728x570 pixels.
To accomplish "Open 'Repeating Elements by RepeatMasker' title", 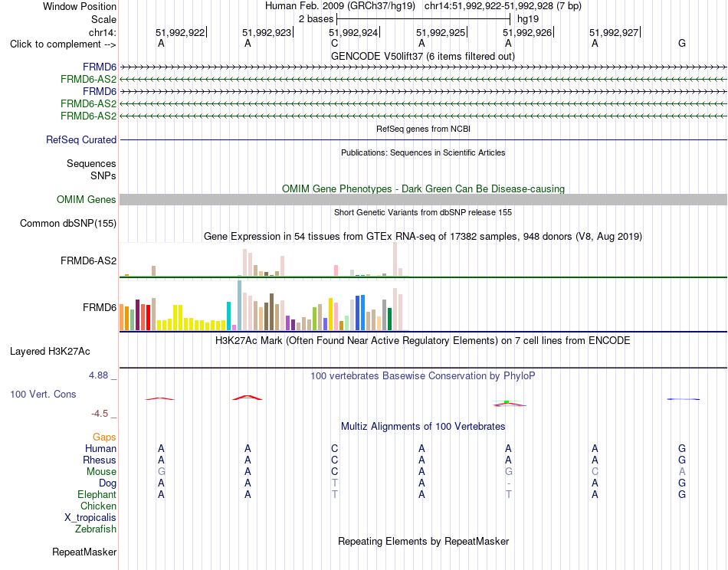I will (423, 542).
